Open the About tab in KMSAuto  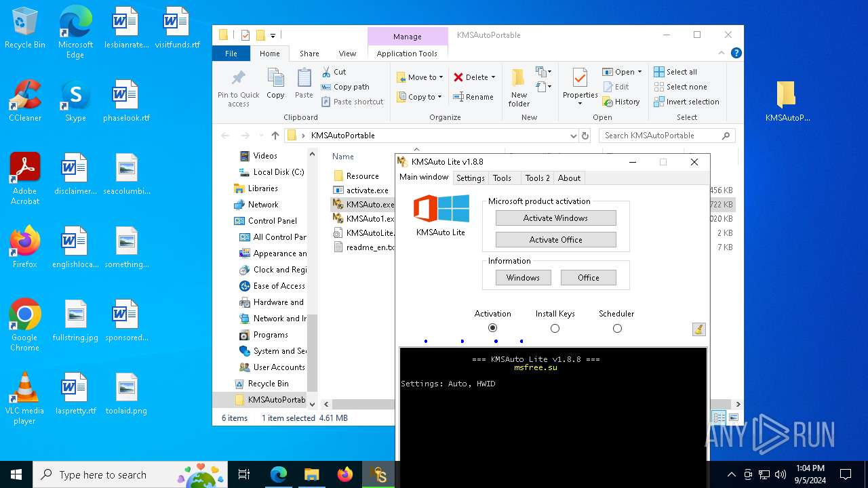point(569,178)
